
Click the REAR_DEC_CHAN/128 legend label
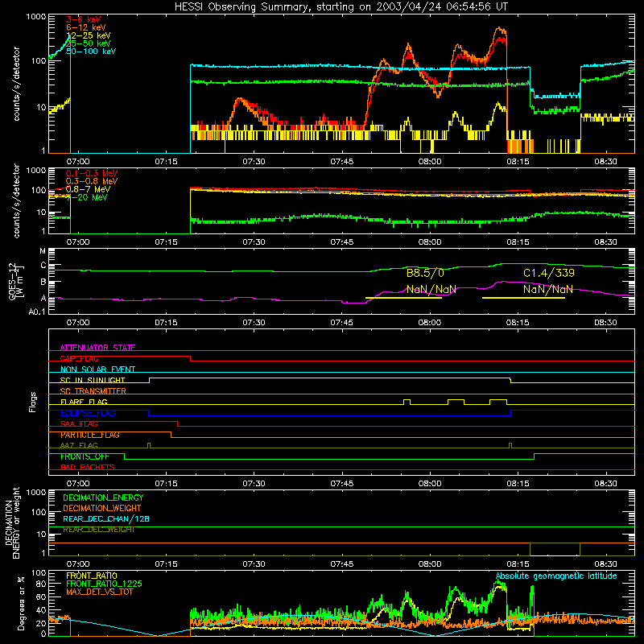point(106,518)
